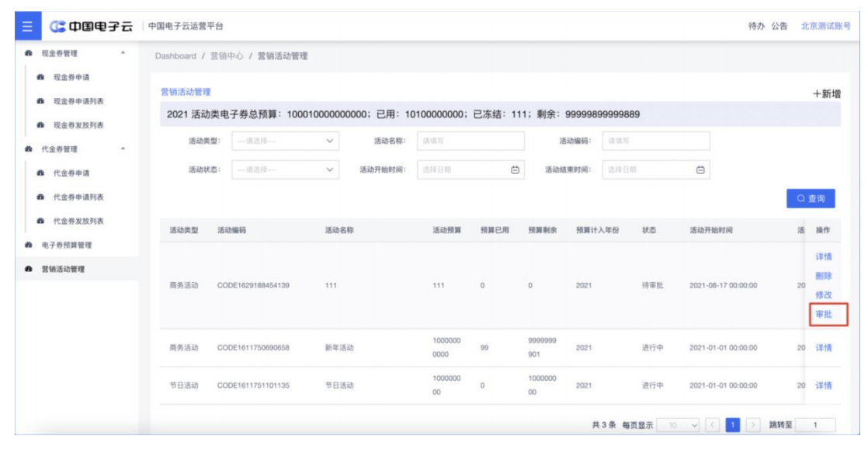Select page 1 in pagination

click(732, 425)
